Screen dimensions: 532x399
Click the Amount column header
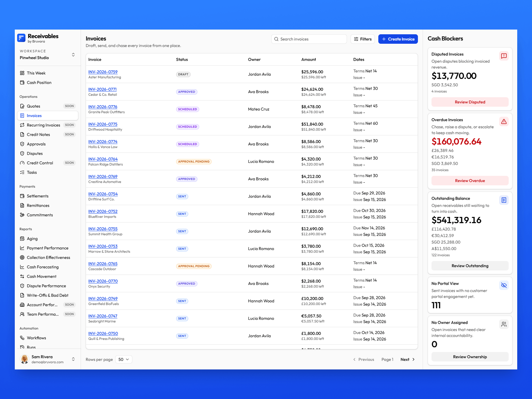[309, 59]
